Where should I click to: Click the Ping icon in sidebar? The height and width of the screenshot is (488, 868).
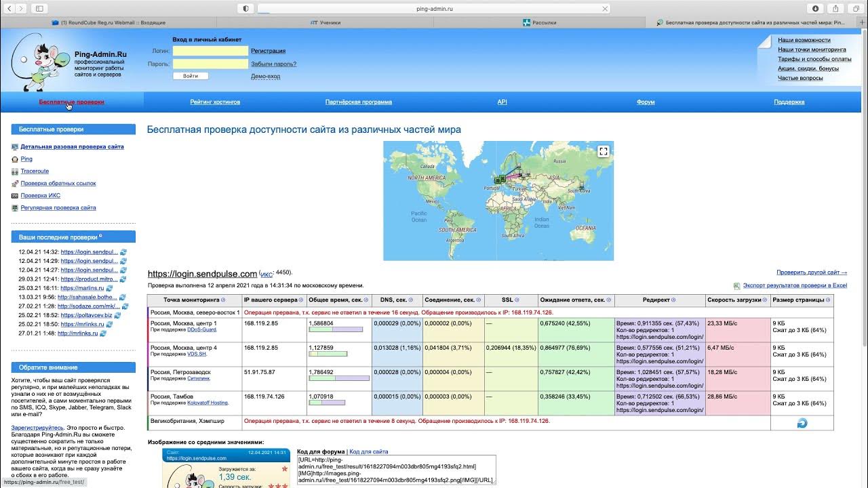click(15, 159)
